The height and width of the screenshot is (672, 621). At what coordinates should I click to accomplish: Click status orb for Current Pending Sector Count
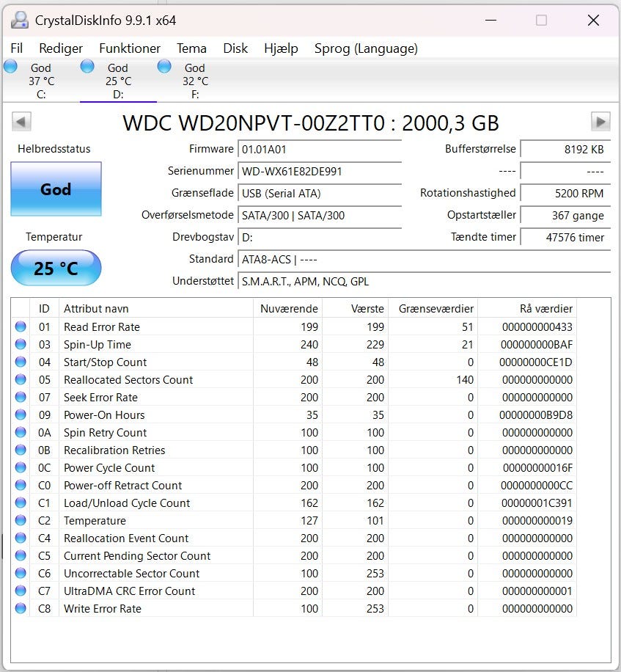(21, 555)
